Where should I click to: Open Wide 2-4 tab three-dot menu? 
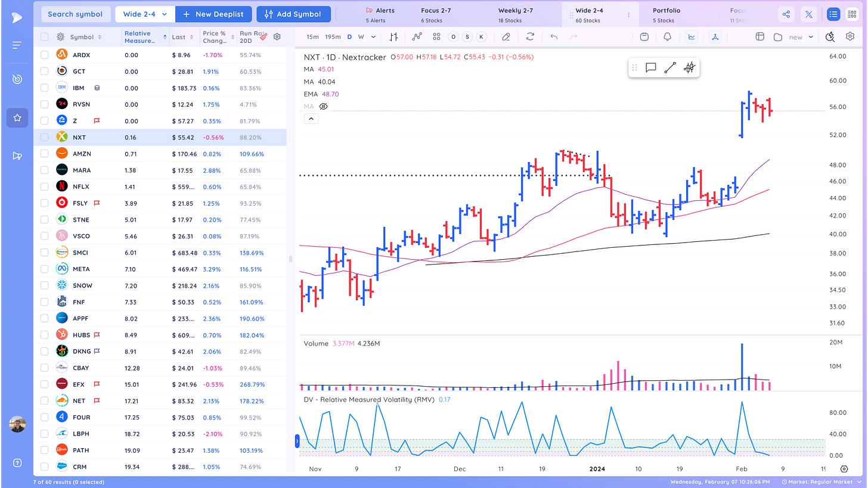629,15
